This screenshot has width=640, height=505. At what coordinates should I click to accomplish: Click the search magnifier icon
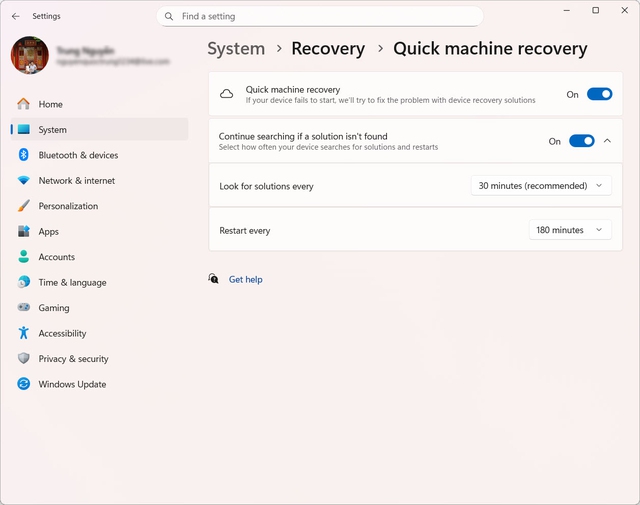point(169,16)
